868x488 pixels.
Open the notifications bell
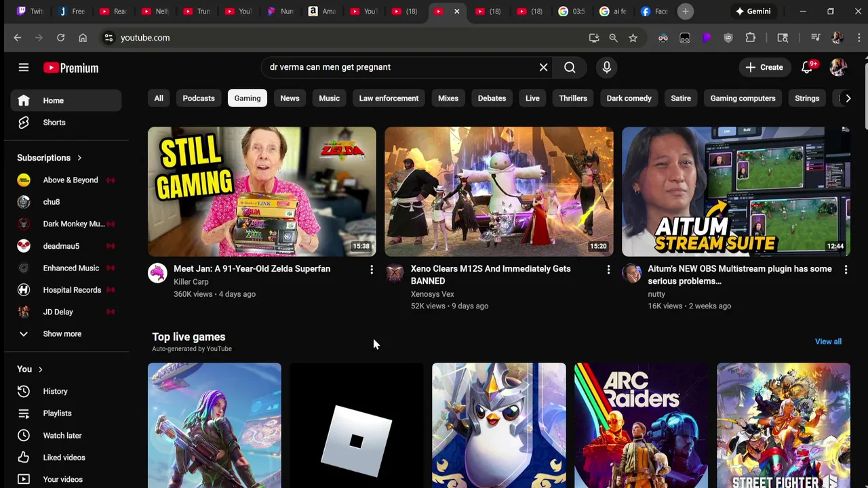(x=807, y=67)
